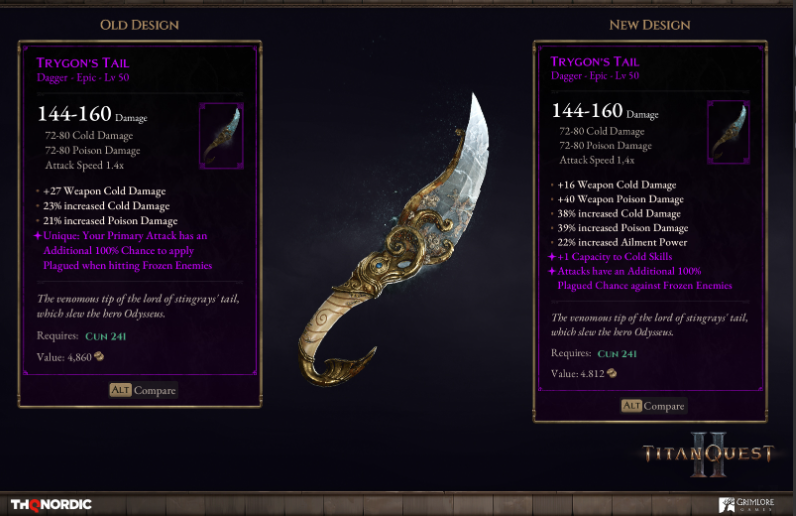Click the new design dagger thumbnail icon

pyautogui.click(x=728, y=132)
